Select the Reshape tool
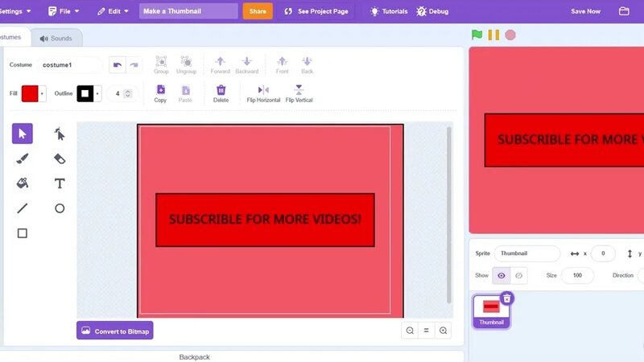 tap(60, 134)
